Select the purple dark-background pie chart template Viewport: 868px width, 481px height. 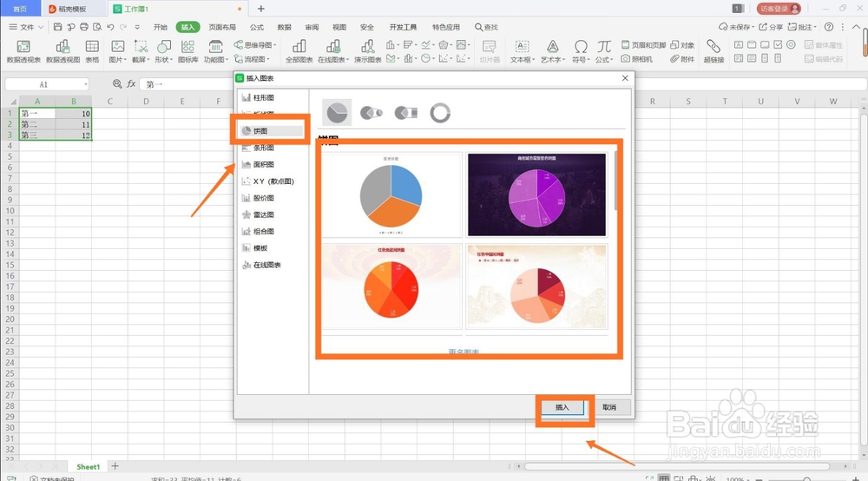coord(536,194)
